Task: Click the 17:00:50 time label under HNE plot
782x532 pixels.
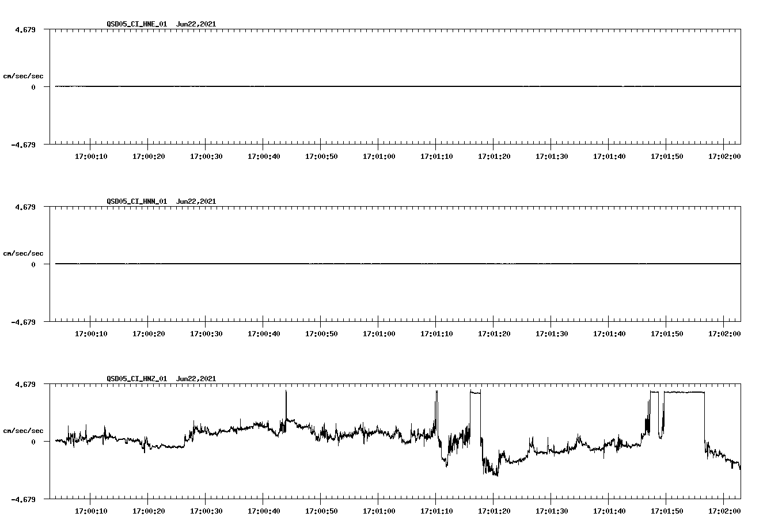Action: [x=321, y=157]
